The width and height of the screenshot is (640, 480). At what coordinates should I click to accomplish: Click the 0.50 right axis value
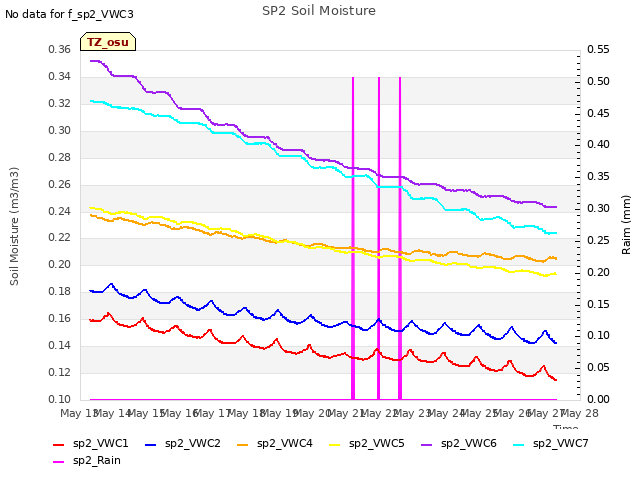pos(598,82)
